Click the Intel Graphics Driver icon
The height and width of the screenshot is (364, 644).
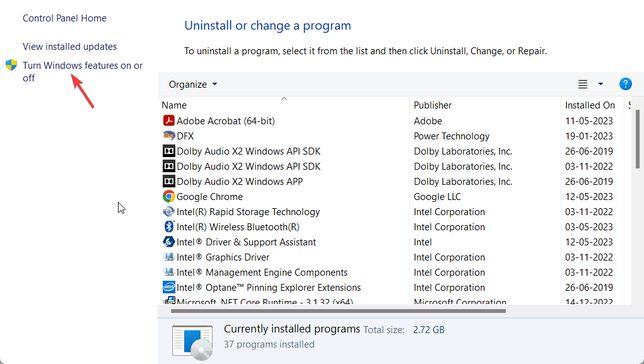(168, 257)
